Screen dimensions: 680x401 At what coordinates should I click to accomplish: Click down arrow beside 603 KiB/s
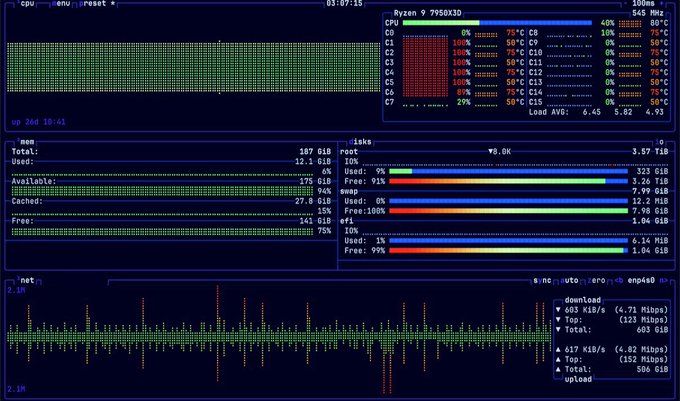click(x=558, y=310)
